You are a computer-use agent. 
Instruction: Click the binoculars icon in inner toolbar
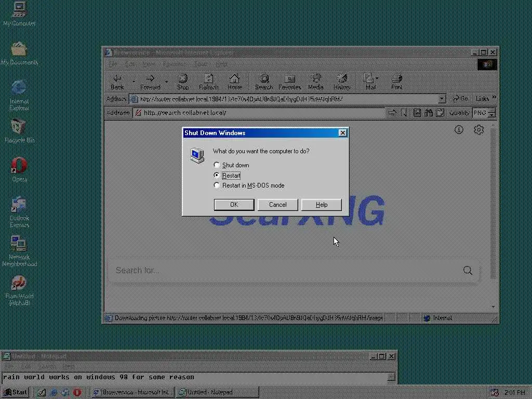(x=429, y=113)
